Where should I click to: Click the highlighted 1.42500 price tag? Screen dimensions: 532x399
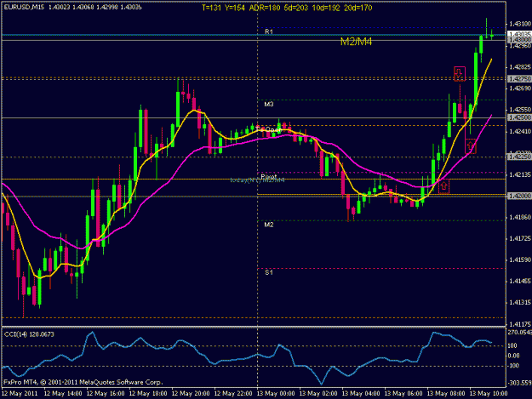519,117
